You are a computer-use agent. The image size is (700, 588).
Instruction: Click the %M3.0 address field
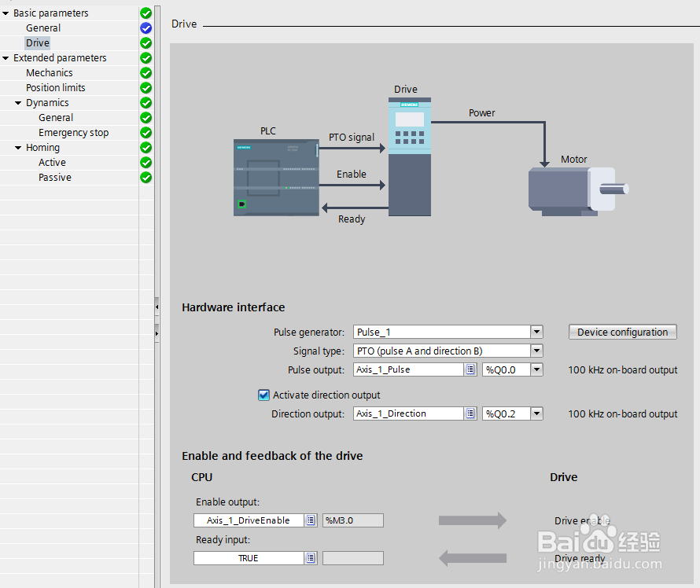pyautogui.click(x=353, y=520)
